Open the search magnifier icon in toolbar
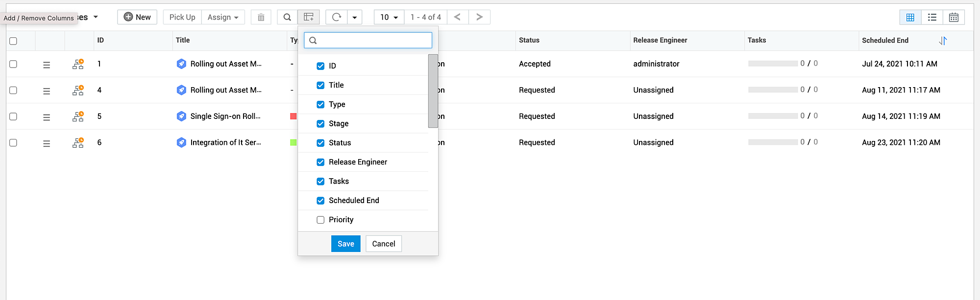This screenshot has height=300, width=980. (287, 17)
